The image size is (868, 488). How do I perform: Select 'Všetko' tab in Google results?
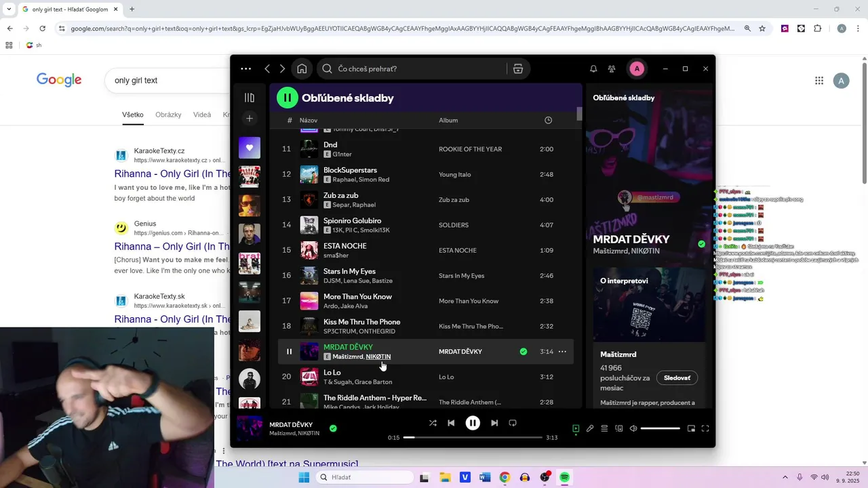pyautogui.click(x=133, y=115)
